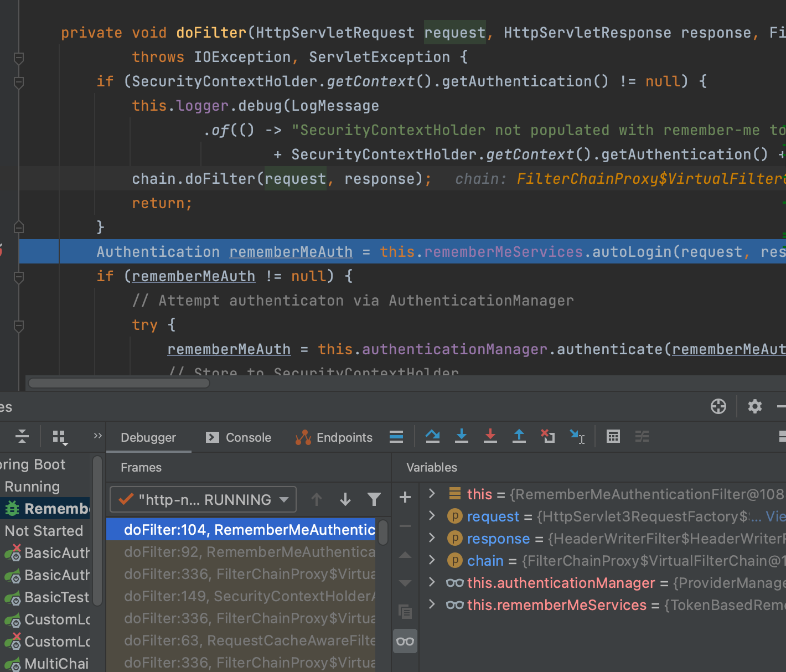Move watch up with triangle icon
786x672 pixels.
coord(405,555)
